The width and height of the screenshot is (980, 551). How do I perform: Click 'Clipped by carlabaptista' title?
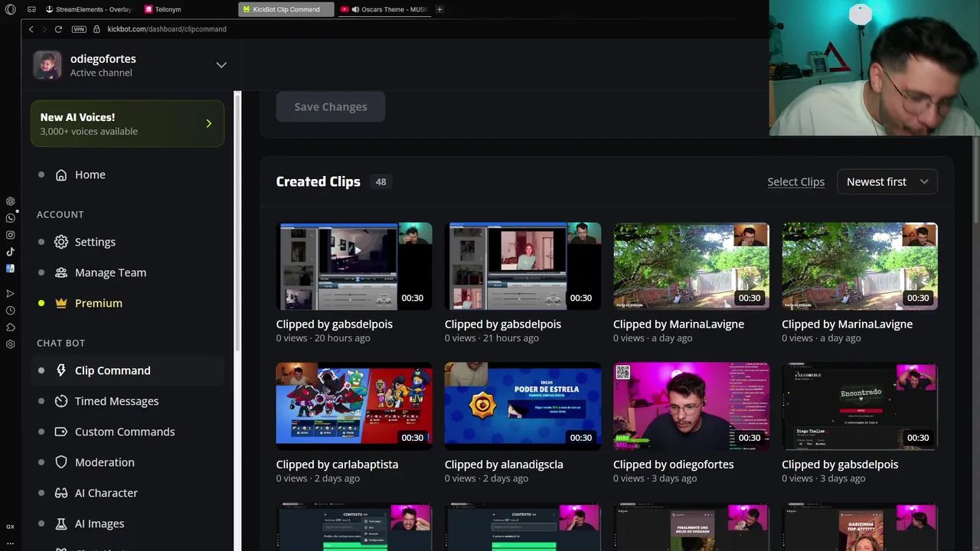[x=337, y=465]
